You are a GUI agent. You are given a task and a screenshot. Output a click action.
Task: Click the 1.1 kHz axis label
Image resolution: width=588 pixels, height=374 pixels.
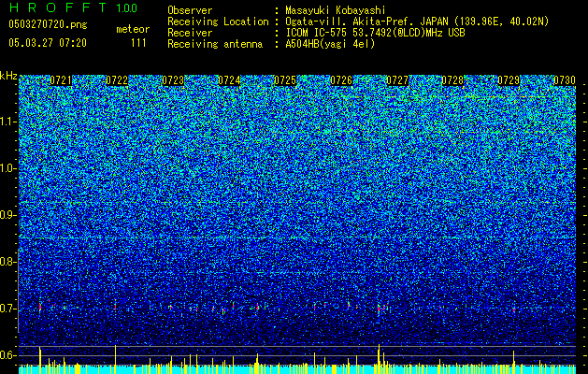pyautogui.click(x=7, y=122)
